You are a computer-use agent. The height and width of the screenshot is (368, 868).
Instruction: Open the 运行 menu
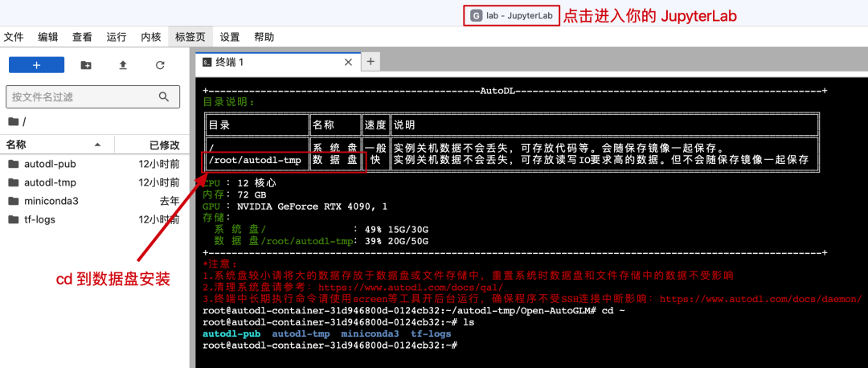(117, 37)
